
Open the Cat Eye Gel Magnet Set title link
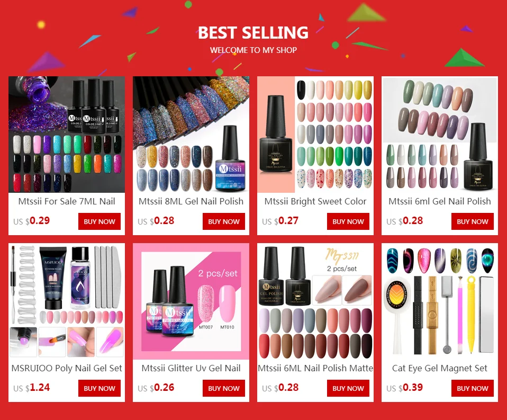click(x=440, y=368)
